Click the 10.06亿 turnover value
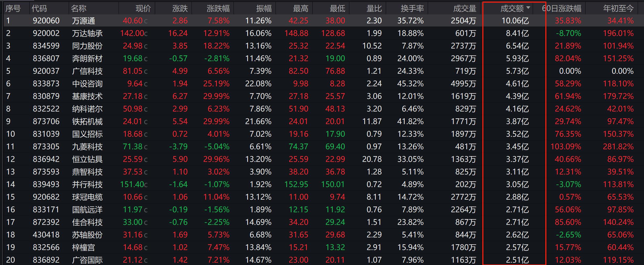The width and height of the screenshot is (644, 265). tap(515, 21)
